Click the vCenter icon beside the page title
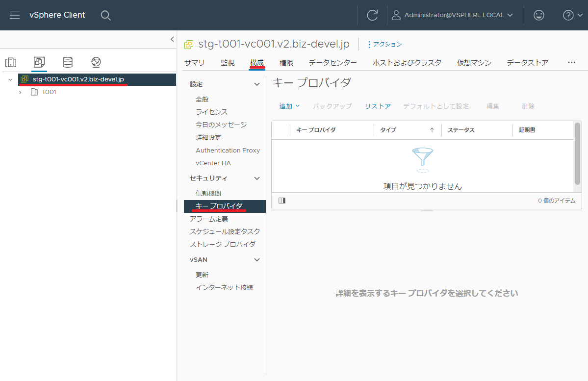588x381 pixels. [x=189, y=45]
